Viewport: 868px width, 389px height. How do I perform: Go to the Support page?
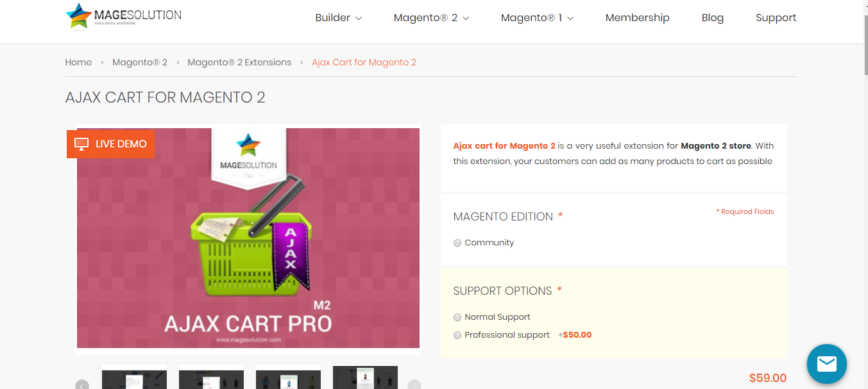click(776, 18)
